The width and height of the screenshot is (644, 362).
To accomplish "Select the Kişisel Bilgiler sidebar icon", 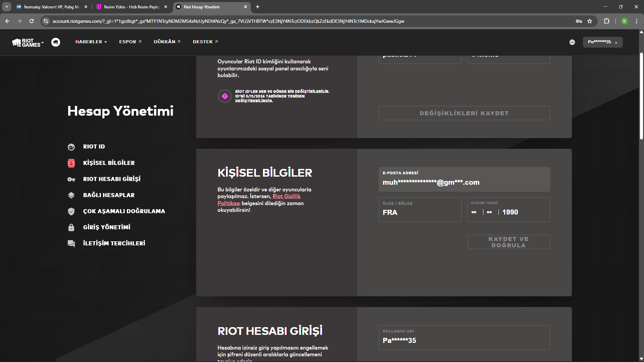I will [x=71, y=163].
